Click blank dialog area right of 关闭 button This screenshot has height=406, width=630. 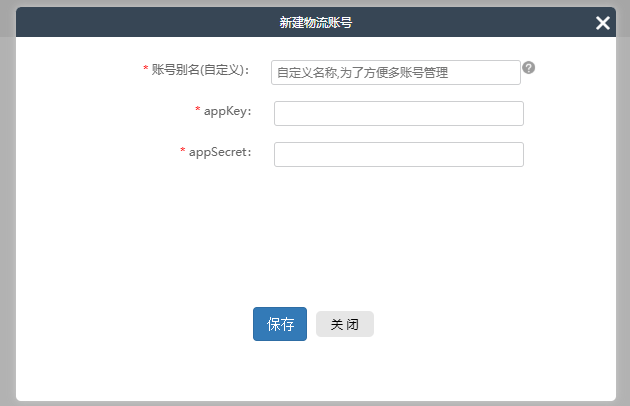(480, 324)
